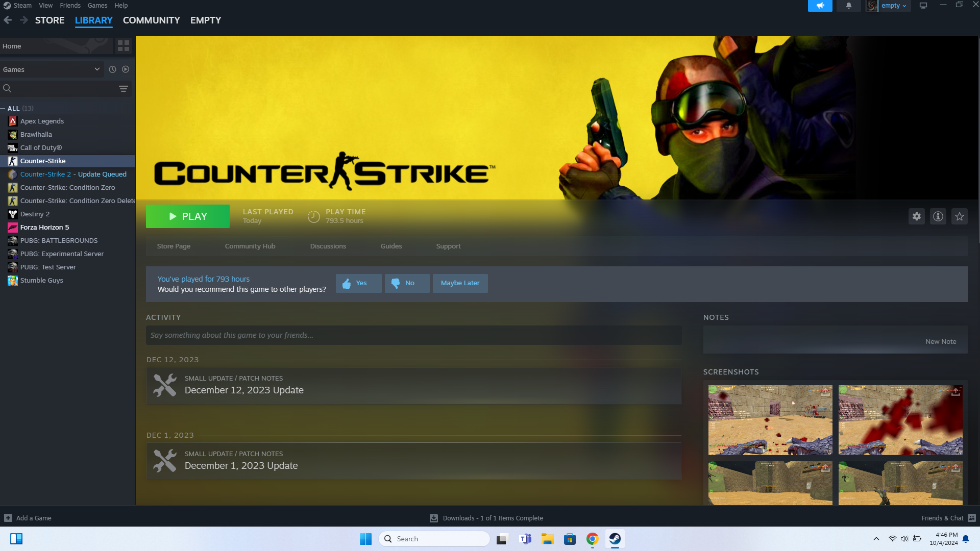Open Big Picture mode monitor icon
The width and height of the screenshot is (980, 551).
point(923,6)
